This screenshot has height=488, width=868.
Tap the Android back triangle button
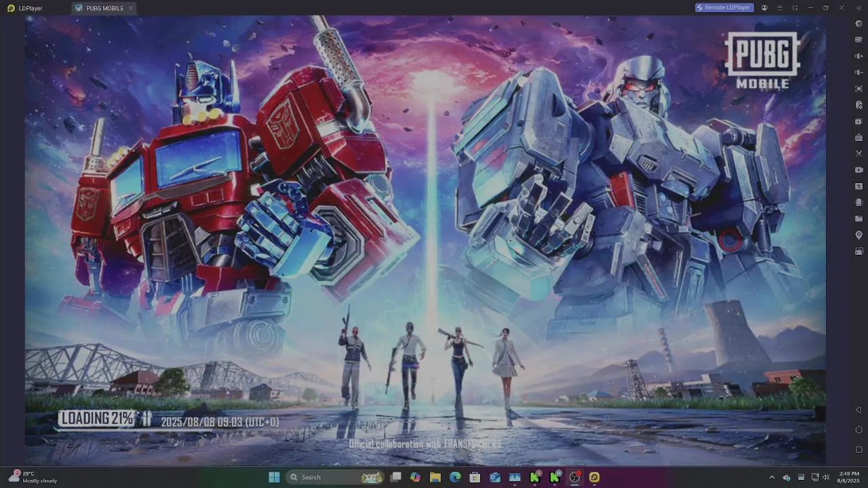click(x=859, y=410)
